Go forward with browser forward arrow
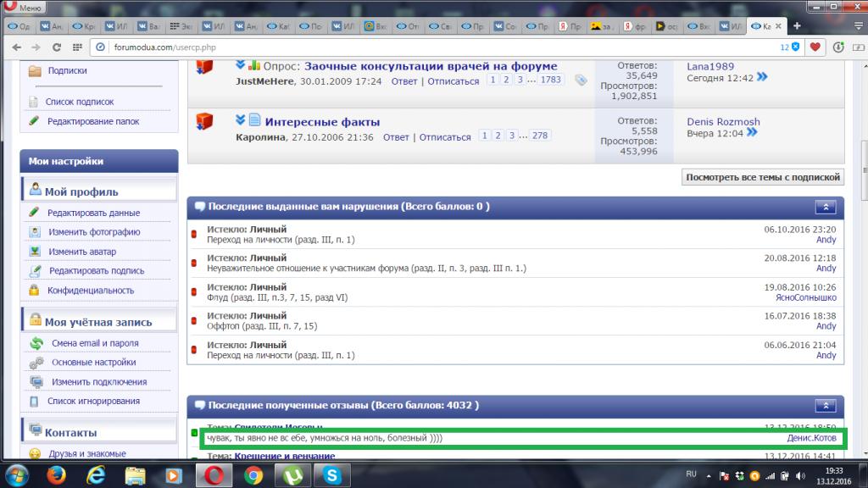 point(36,47)
